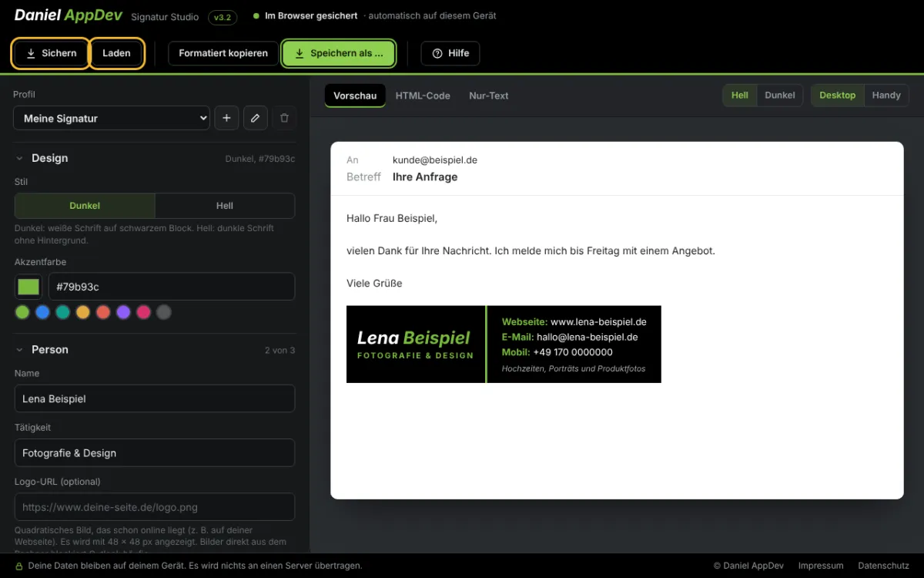Open the large green accent color picker
Image resolution: width=924 pixels, height=578 pixels.
pos(28,287)
